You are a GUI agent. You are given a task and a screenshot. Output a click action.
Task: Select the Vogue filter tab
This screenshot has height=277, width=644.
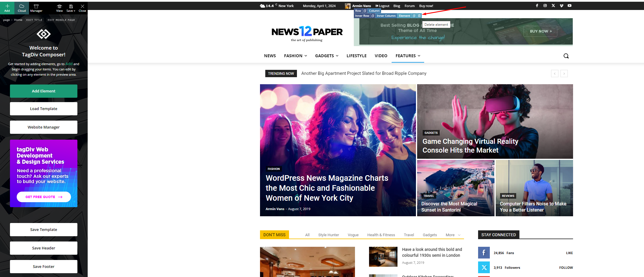pyautogui.click(x=353, y=235)
